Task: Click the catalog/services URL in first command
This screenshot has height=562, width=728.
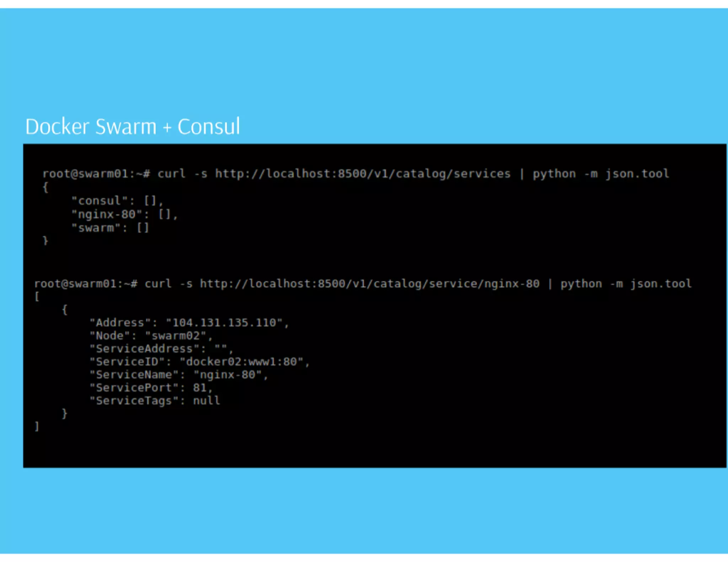Action: tap(363, 174)
